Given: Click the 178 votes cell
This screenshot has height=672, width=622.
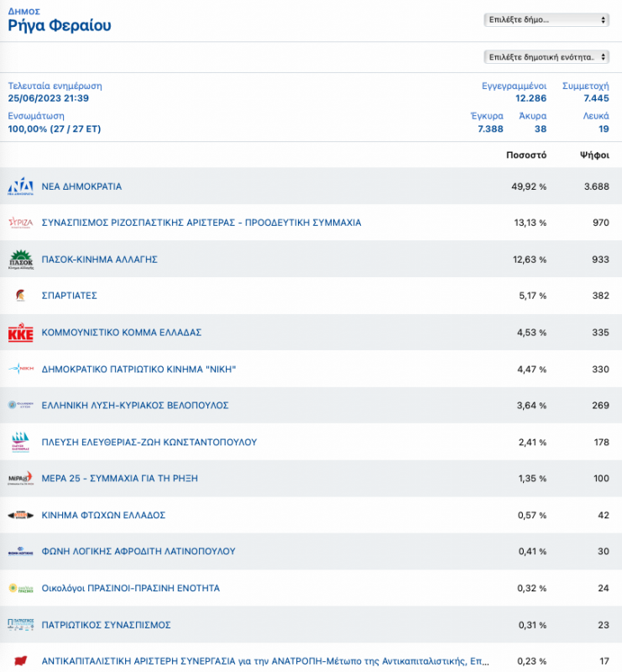Looking at the screenshot, I should click(x=602, y=442).
